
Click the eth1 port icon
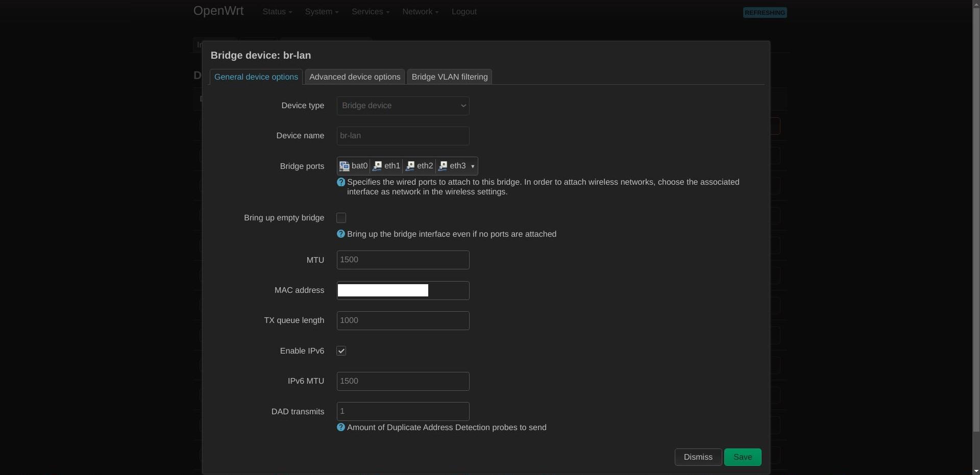[377, 166]
